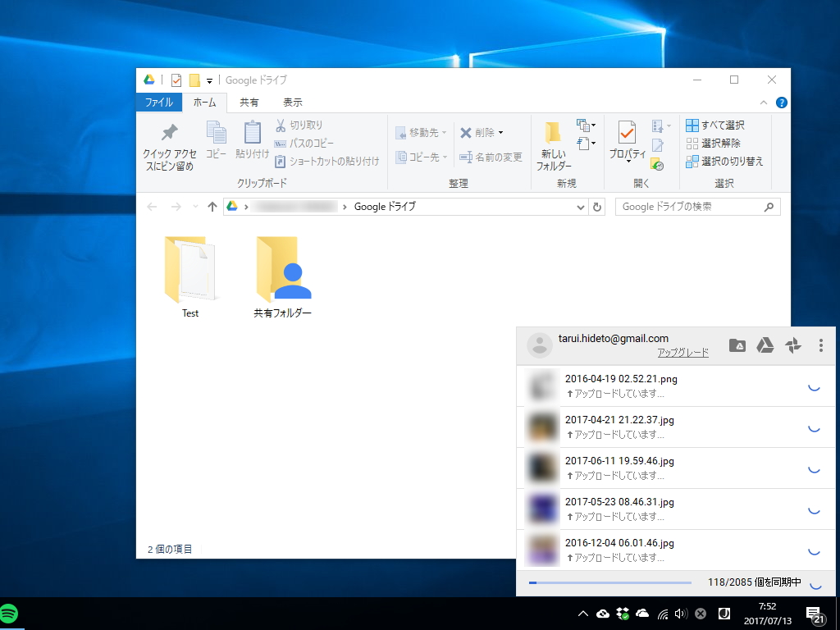This screenshot has width=840, height=630.
Task: Collapse the ribbon with the chevron arrow
Action: [x=764, y=102]
